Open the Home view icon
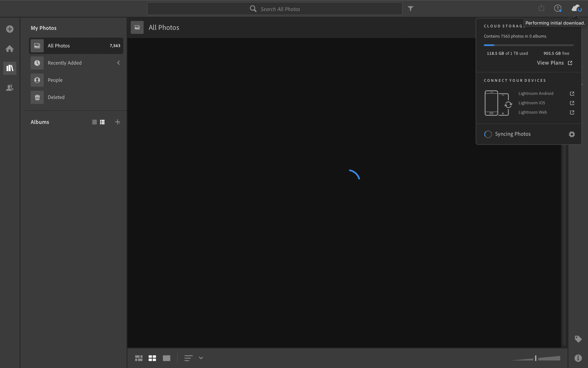Image resolution: width=588 pixels, height=368 pixels. pyautogui.click(x=10, y=49)
